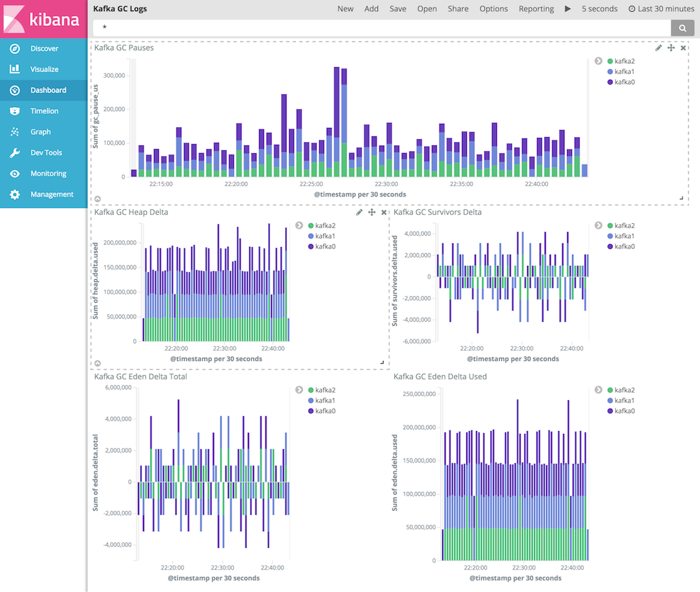Click kafka1 blue swatch in GC Pauses legend

point(610,71)
